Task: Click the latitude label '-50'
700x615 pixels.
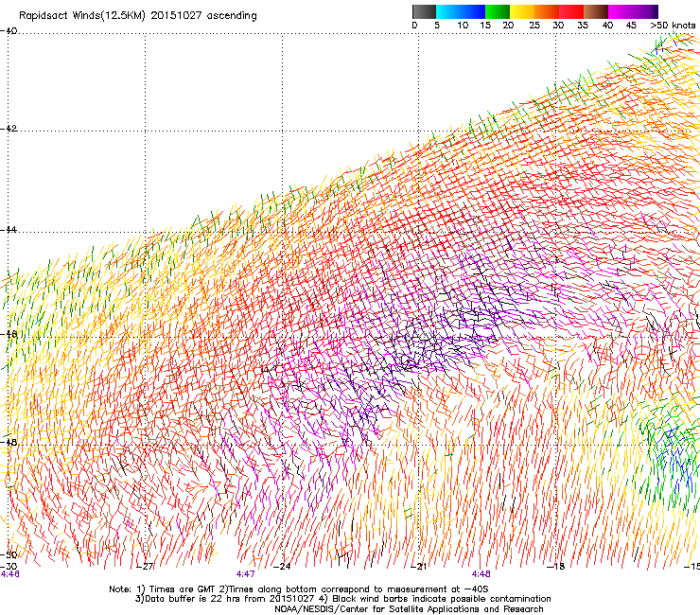Action: [x=9, y=554]
